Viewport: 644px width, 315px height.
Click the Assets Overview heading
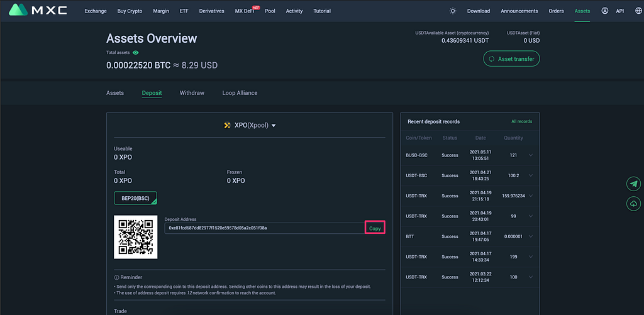click(152, 38)
